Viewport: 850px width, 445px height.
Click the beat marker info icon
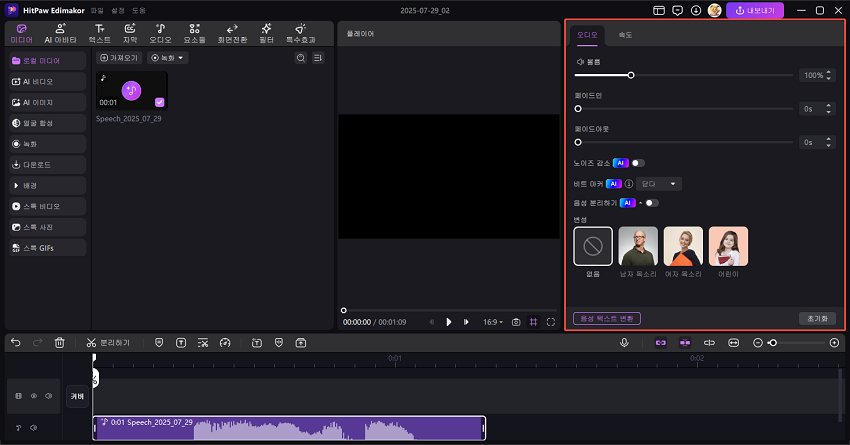point(628,184)
